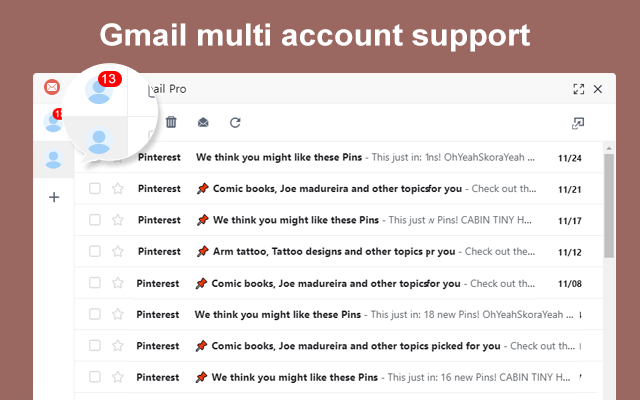Select the magnified account avatar with 13 badge
This screenshot has height=400, width=640.
pyautogui.click(x=99, y=91)
